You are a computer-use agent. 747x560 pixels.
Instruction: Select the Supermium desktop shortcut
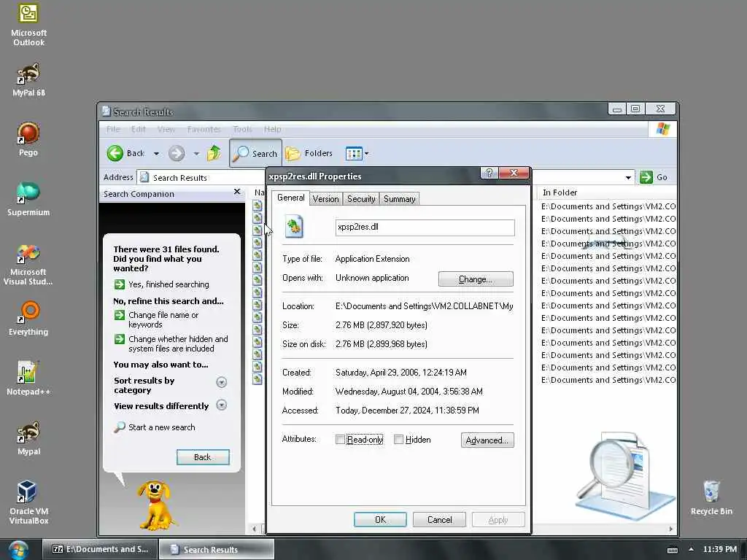(x=28, y=199)
